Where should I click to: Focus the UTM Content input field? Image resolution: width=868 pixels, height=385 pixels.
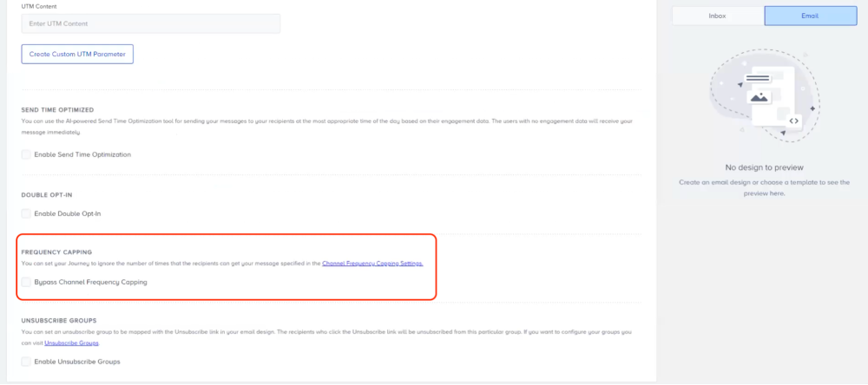point(150,23)
